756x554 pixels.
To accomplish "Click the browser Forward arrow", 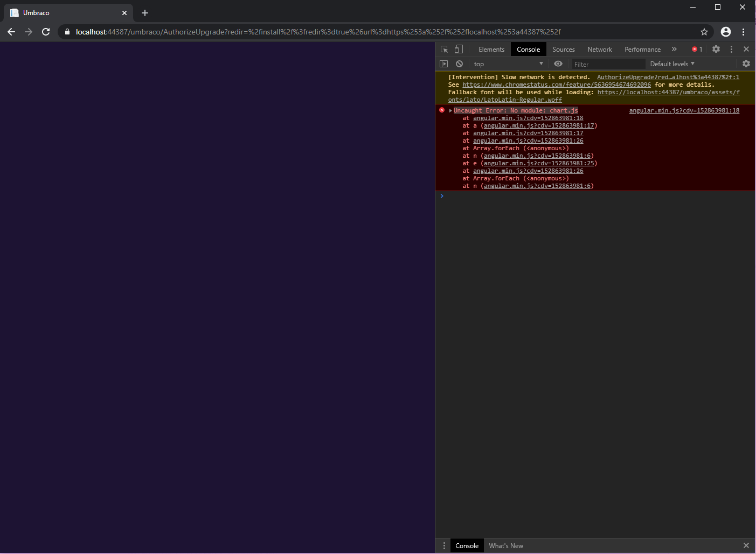I will pyautogui.click(x=29, y=32).
